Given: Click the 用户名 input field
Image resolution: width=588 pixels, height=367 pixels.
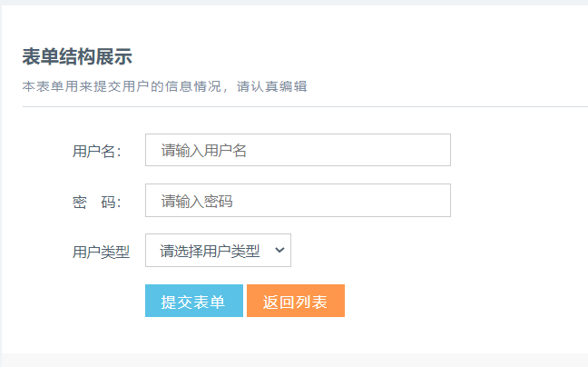Looking at the screenshot, I should (x=298, y=150).
